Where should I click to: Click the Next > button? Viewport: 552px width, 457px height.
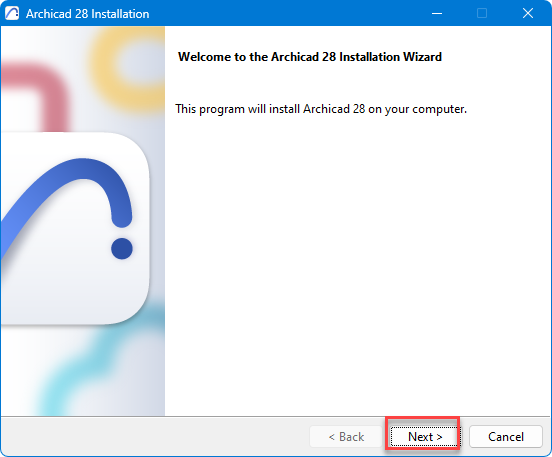point(425,437)
